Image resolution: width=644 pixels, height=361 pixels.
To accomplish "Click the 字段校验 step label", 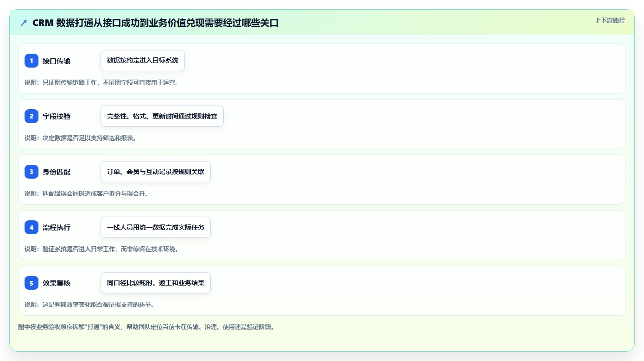I will click(x=57, y=116).
